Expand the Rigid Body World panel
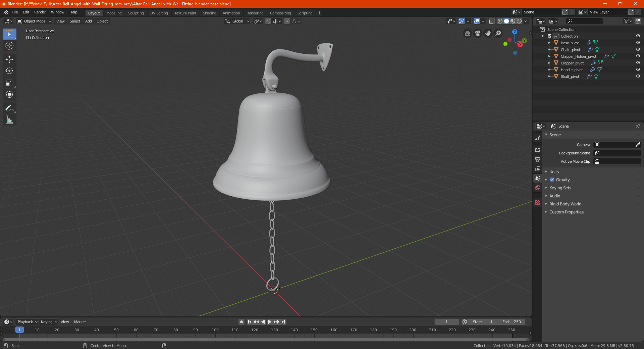Screen dimensions: 644x349 pos(565,204)
